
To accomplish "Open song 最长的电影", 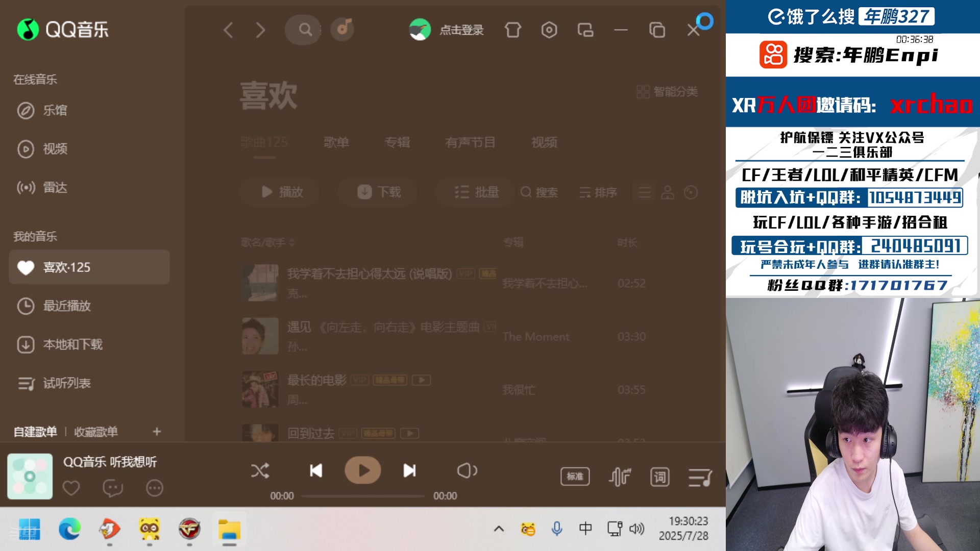I will [x=317, y=380].
